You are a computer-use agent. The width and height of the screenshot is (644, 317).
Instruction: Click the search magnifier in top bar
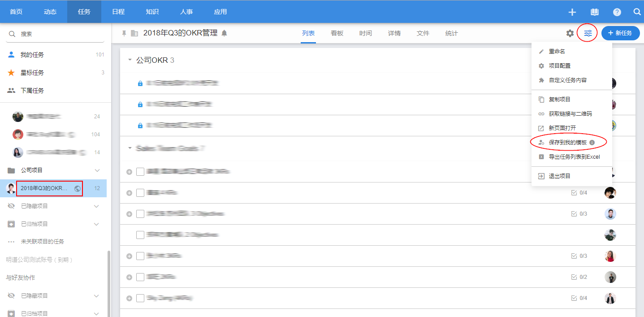pos(637,12)
